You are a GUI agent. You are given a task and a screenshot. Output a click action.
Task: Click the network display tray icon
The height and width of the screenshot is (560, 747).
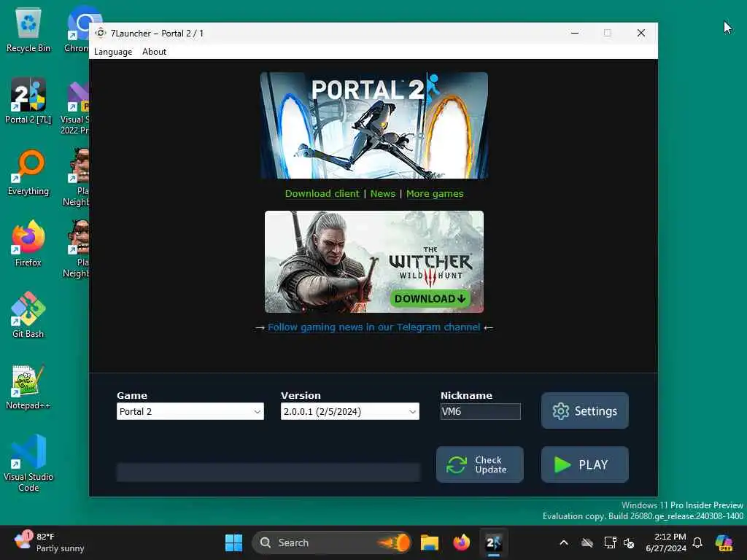coord(610,542)
